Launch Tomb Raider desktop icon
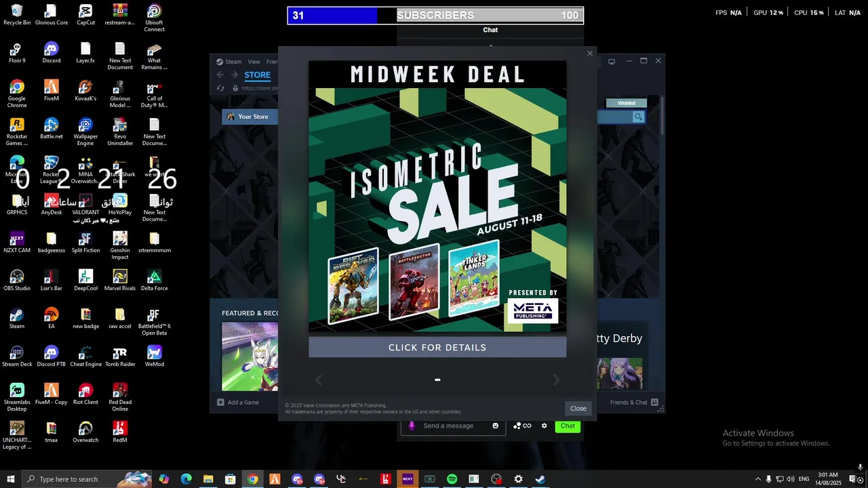The width and height of the screenshot is (868, 488). (x=120, y=357)
